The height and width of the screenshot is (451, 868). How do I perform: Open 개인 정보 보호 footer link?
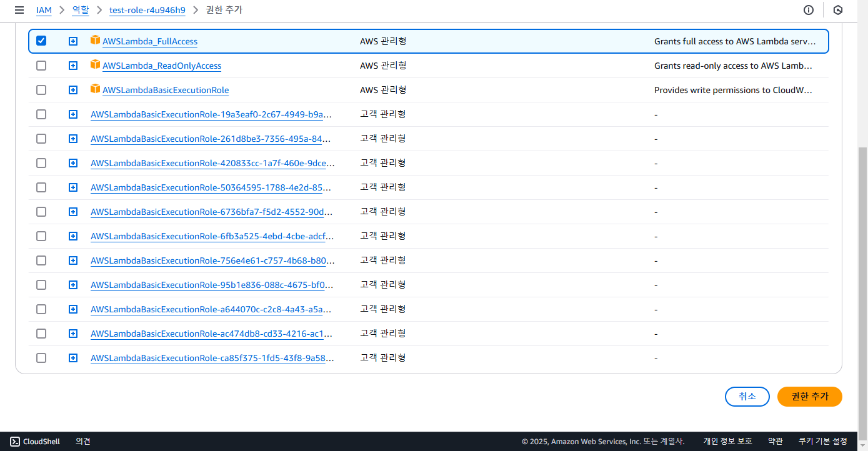pyautogui.click(x=728, y=441)
